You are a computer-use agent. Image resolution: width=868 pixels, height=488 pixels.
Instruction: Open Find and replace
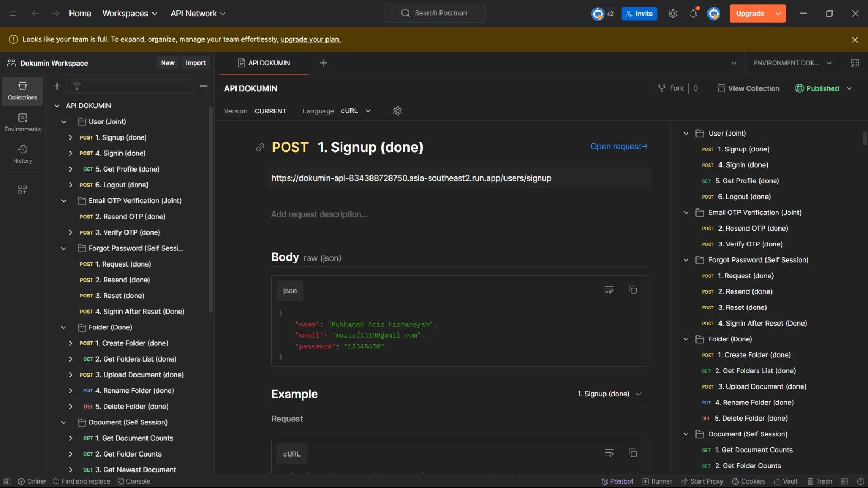click(x=81, y=481)
